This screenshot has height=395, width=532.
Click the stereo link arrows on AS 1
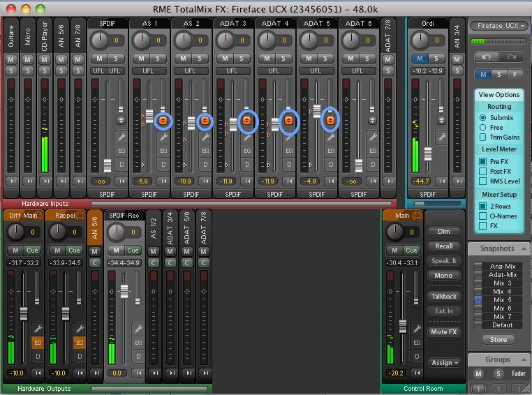pyautogui.click(x=163, y=120)
